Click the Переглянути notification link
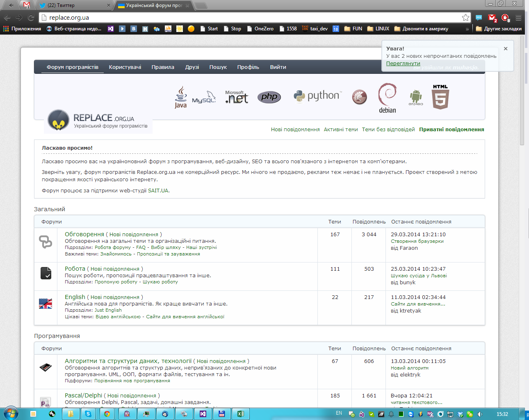Viewport: 529px width, 420px height. (403, 64)
